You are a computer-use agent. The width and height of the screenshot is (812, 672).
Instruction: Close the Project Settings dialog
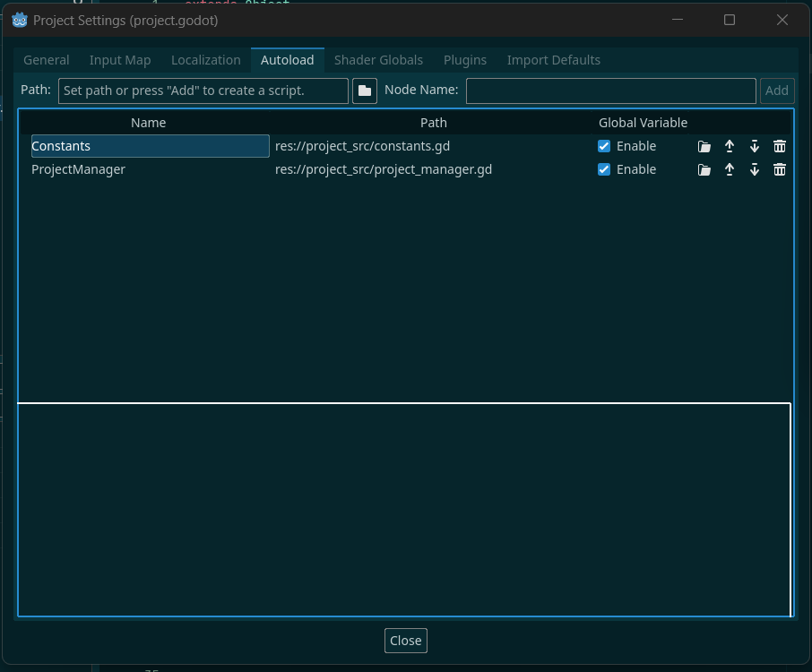405,640
